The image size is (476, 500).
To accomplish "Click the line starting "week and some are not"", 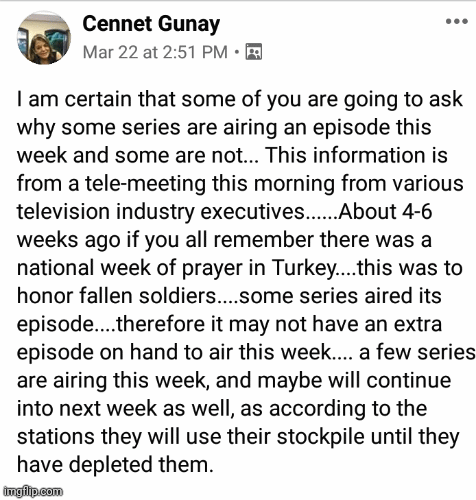I will 232,156.
